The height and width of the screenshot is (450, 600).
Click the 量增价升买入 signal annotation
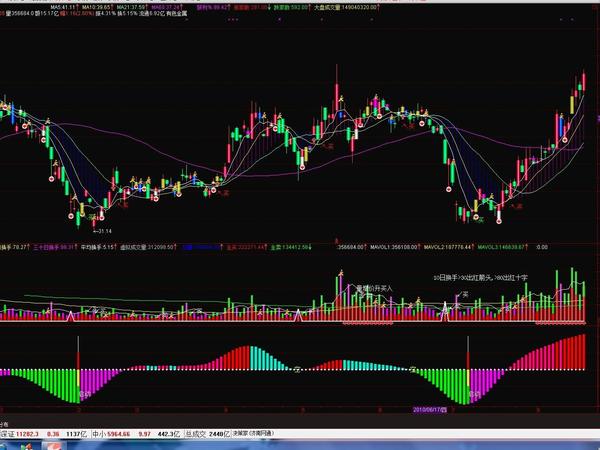[x=372, y=288]
